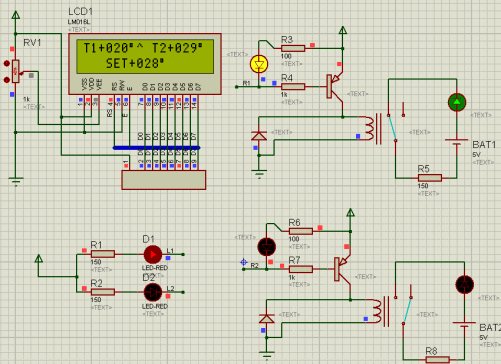This screenshot has width=501, height=364.
Task: Select the lit red LED D1
Action: coord(153,254)
